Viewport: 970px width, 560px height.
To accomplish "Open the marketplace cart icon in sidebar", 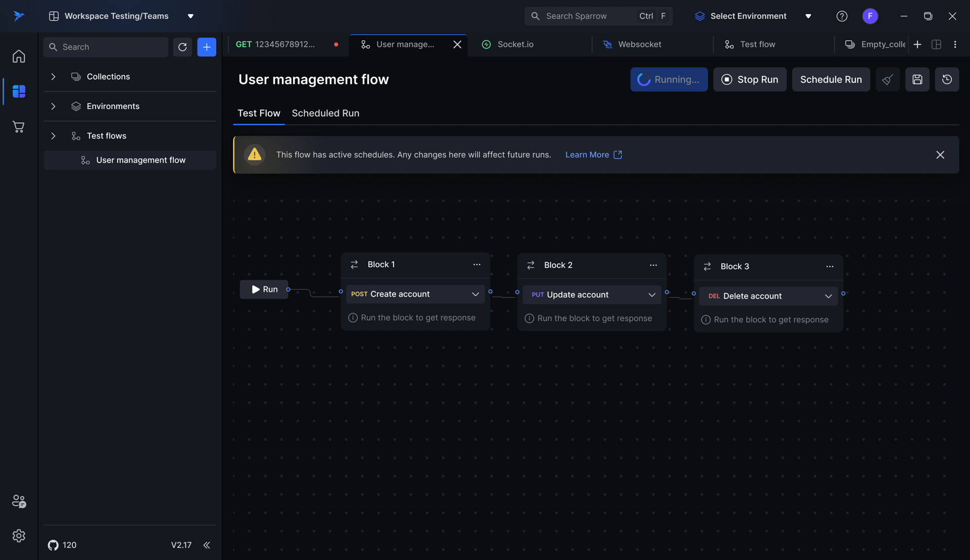I will point(19,127).
